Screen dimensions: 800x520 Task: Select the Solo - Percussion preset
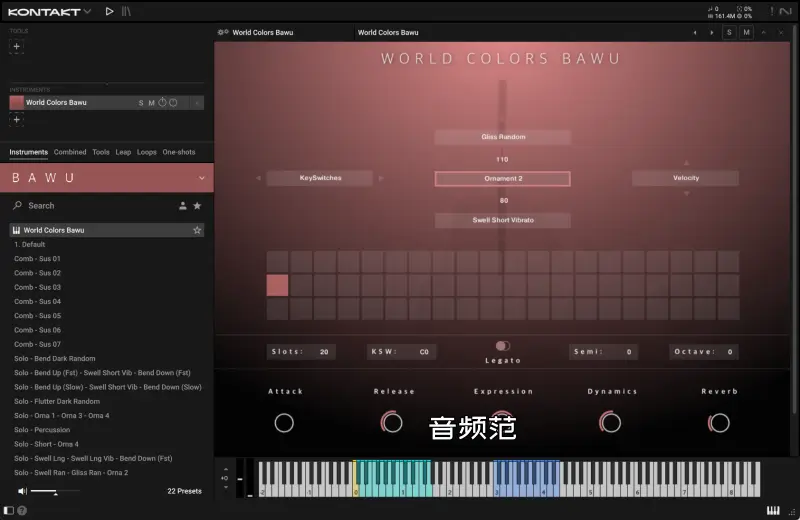point(42,430)
